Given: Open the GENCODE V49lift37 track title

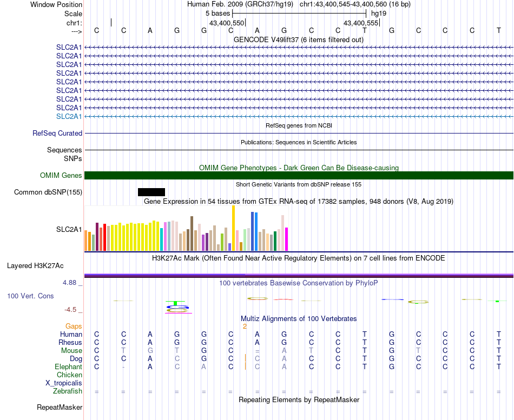Looking at the screenshot, I should point(299,39).
